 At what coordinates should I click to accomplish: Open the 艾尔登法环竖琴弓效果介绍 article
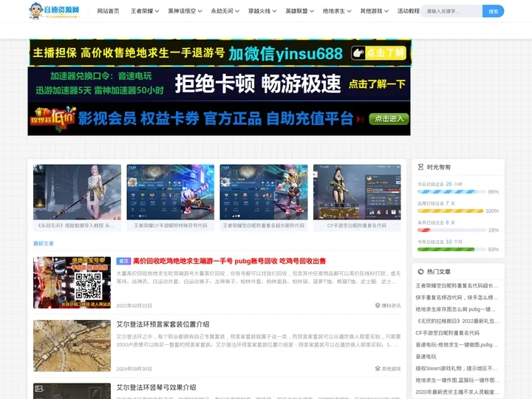pos(156,387)
